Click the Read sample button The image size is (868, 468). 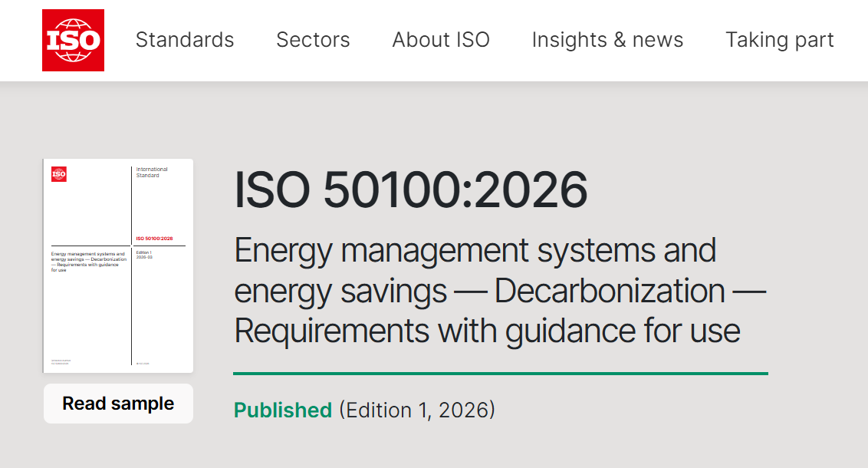click(x=118, y=404)
